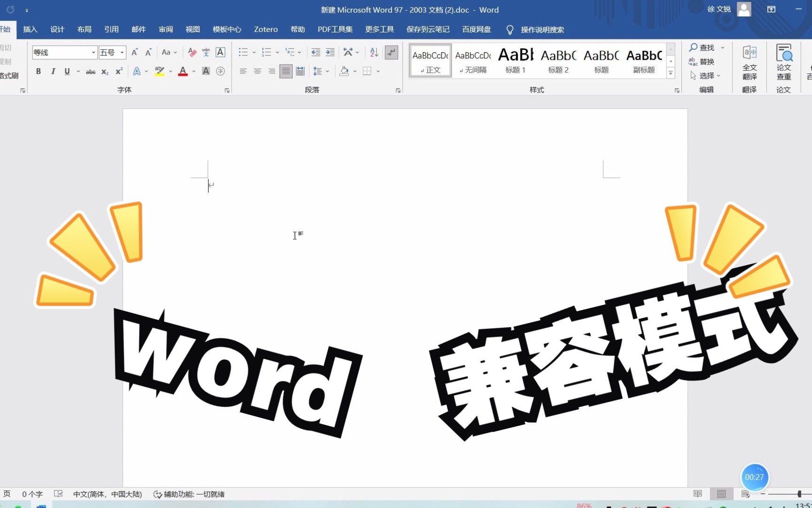Toggle character shading button
The width and height of the screenshot is (812, 508).
tap(206, 71)
